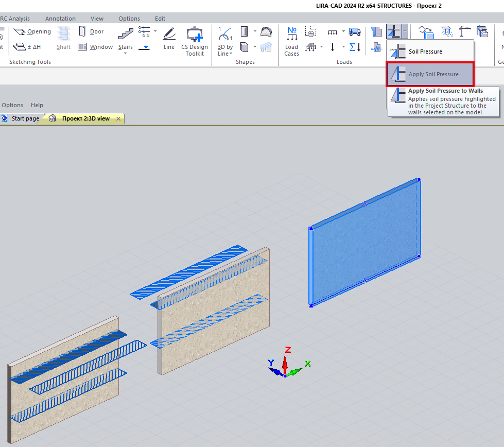Click the ± ΔH level offset tool
The height and width of the screenshot is (447, 504).
(28, 47)
